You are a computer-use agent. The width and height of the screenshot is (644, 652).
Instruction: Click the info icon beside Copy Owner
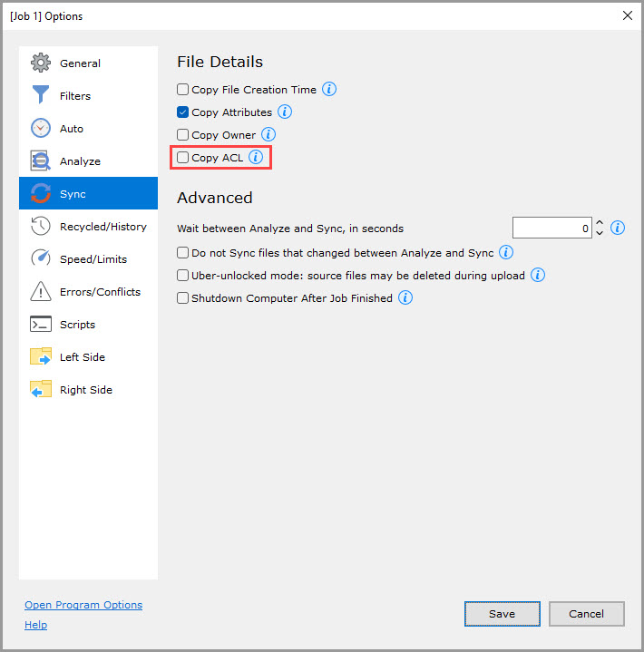coord(268,135)
